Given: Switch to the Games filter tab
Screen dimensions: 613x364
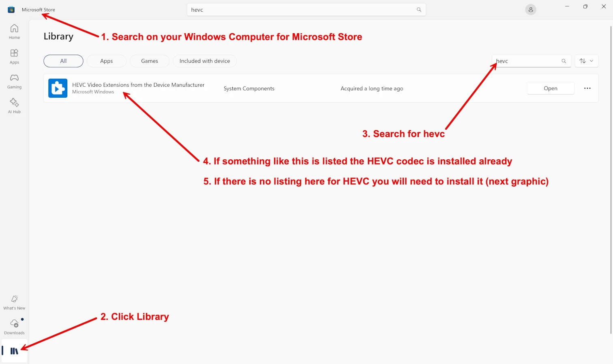Looking at the screenshot, I should click(150, 61).
